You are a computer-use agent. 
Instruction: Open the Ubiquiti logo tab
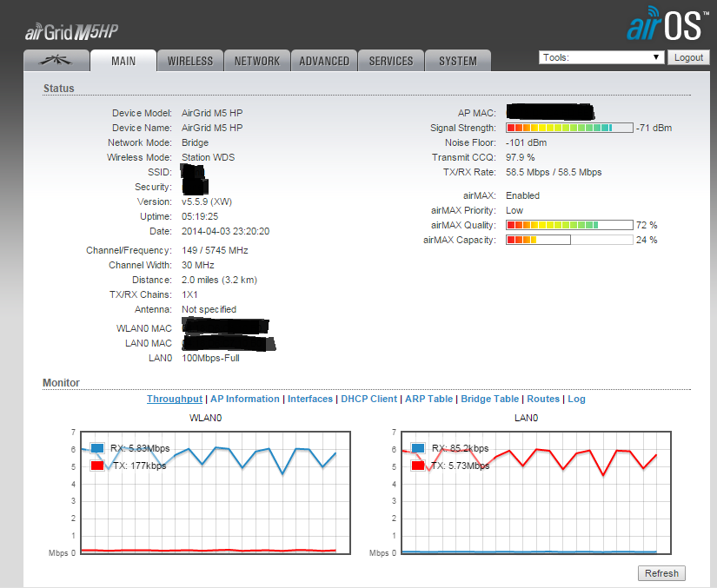[56, 60]
